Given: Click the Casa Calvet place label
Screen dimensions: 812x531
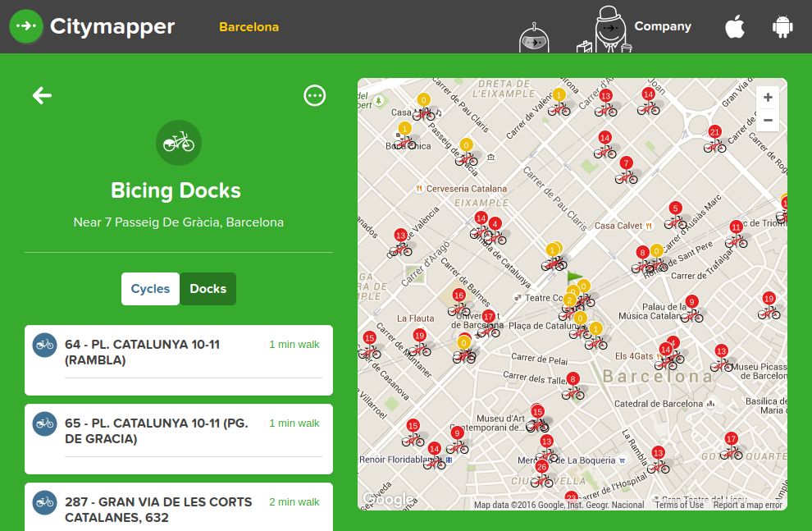Looking at the screenshot, I should point(618,226).
